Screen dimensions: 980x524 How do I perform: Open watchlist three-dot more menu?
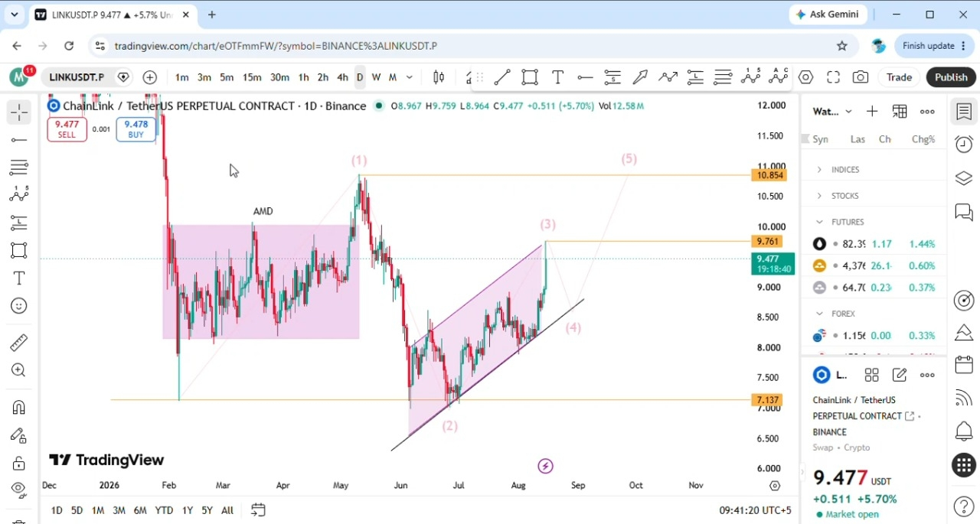(927, 112)
